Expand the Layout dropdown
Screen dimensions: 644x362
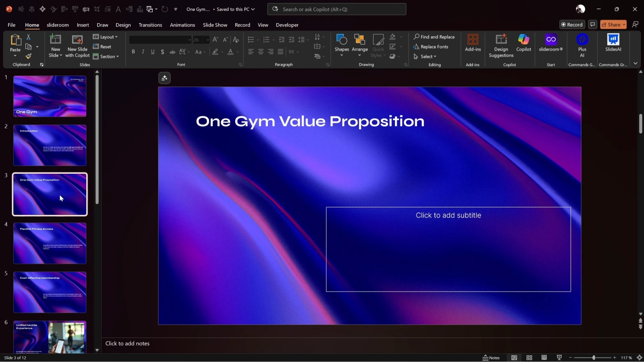click(105, 37)
